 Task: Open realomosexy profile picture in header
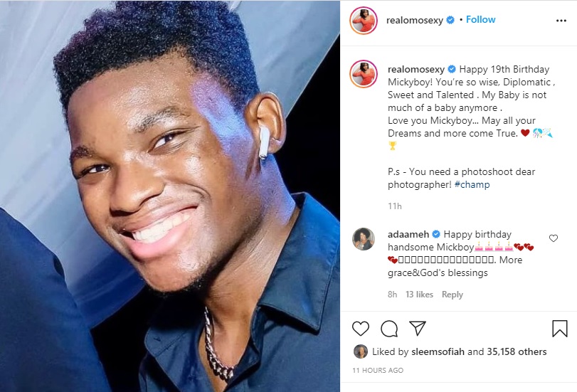(364, 20)
